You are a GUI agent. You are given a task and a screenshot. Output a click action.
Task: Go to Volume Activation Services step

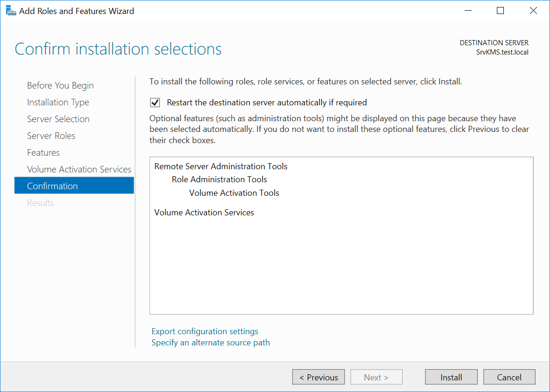pos(79,169)
